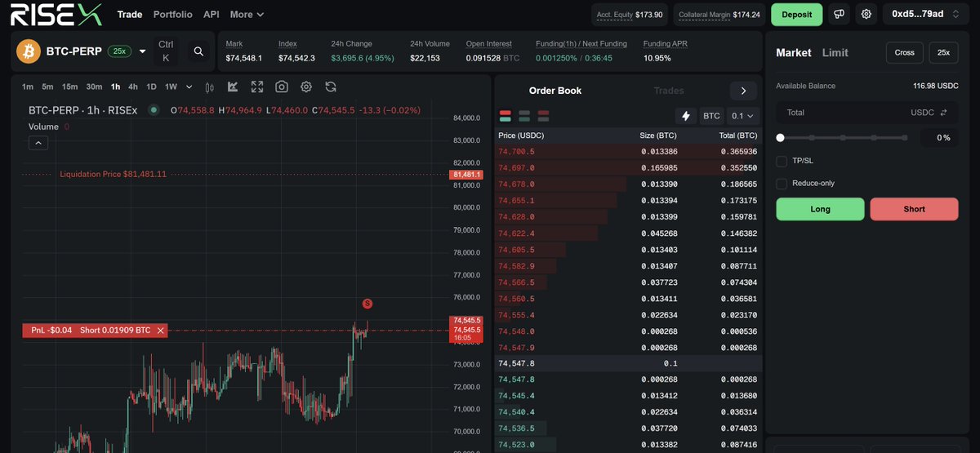Click the green Deposit button
This screenshot has width=980, height=453.
click(796, 14)
